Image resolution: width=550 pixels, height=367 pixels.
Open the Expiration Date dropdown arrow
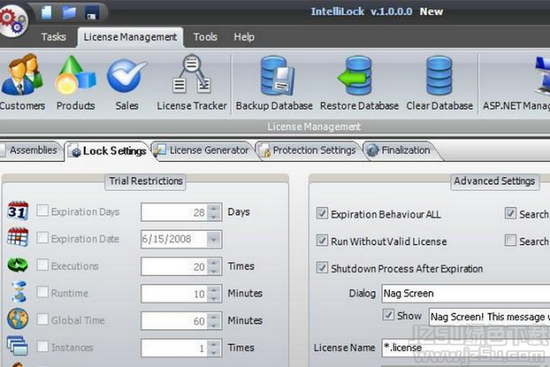213,240
